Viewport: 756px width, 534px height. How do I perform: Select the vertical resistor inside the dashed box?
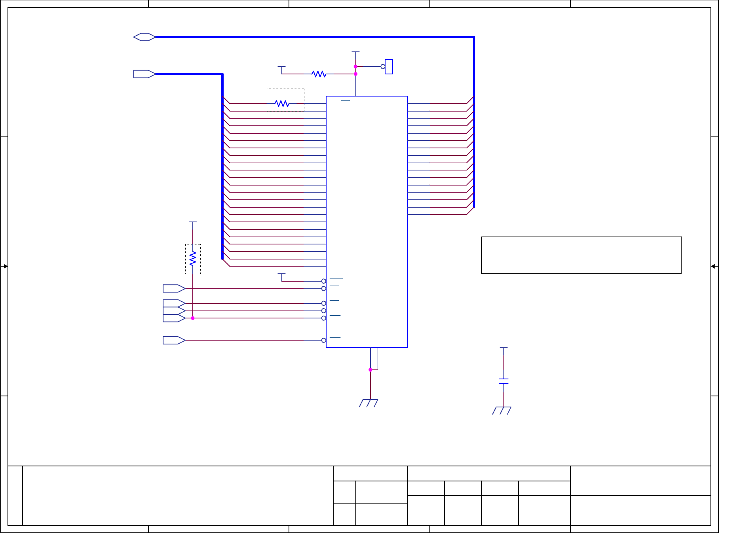pyautogui.click(x=193, y=259)
